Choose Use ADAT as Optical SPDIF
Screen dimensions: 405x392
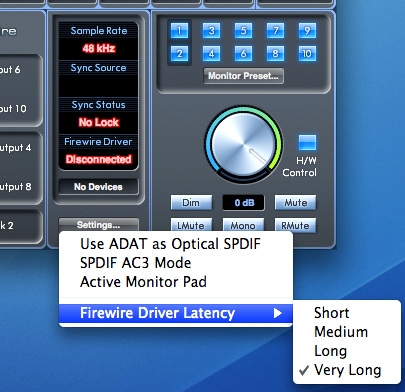pyautogui.click(x=176, y=244)
